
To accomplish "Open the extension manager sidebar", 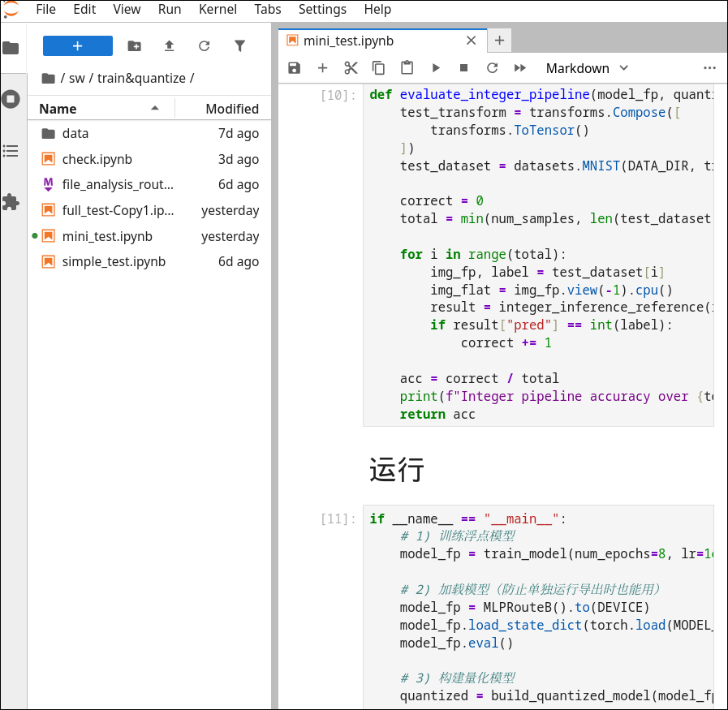I will [11, 202].
